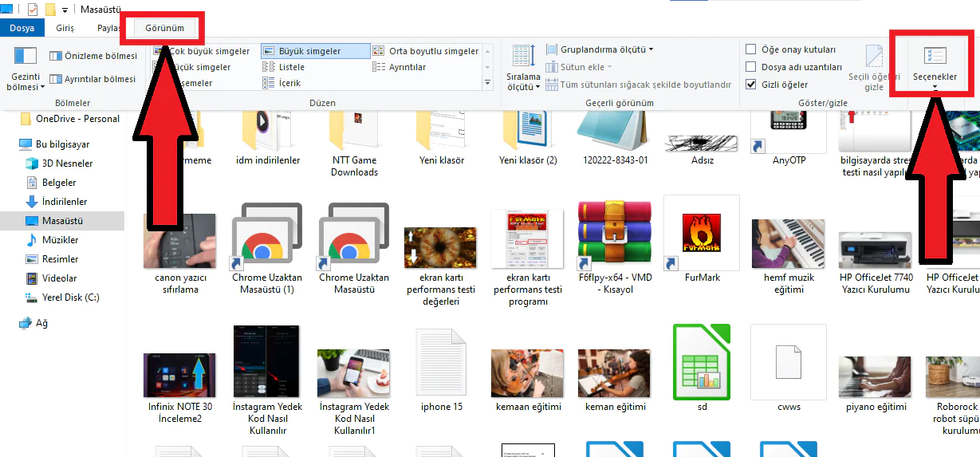This screenshot has height=457, width=980.
Task: Open Yerel Disk (C:) in navigation tree
Action: pyautogui.click(x=70, y=297)
